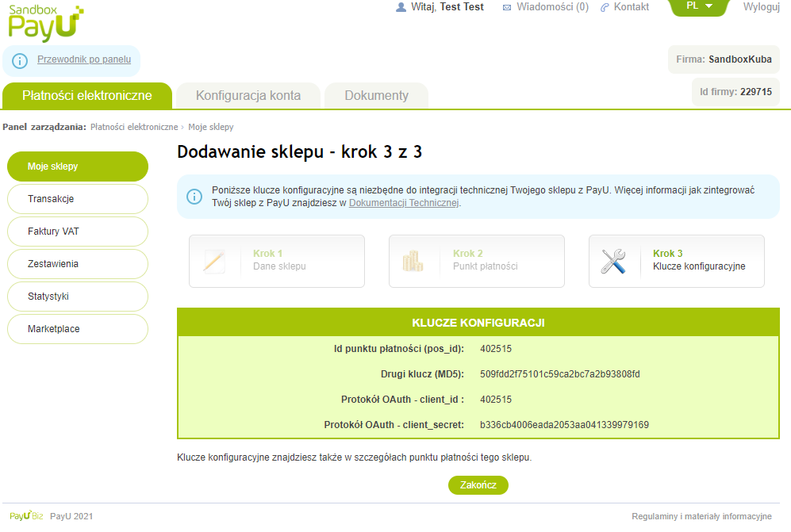Click the pencil icon in Krok 1
Viewport: 791px width, 532px height.
(x=214, y=261)
